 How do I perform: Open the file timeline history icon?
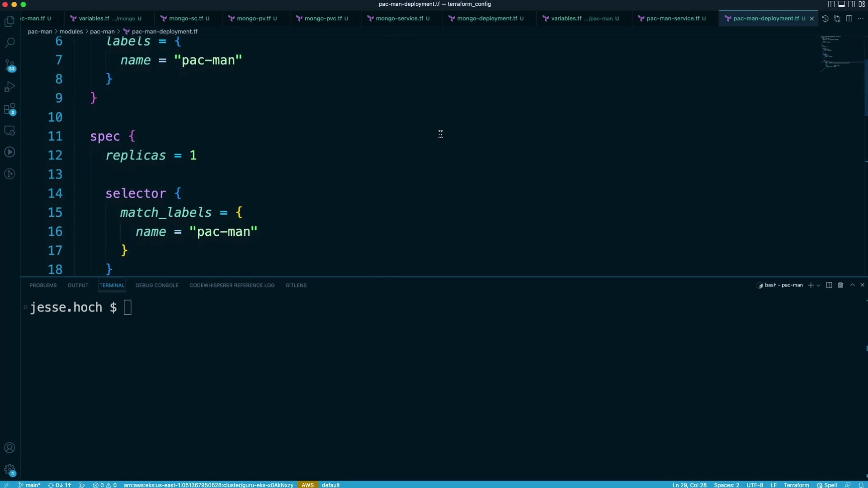(x=825, y=19)
